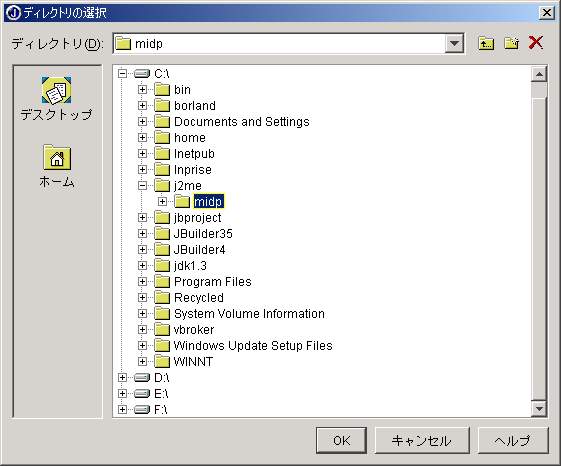
Task: Collapse the j2me folder node
Action: [142, 186]
